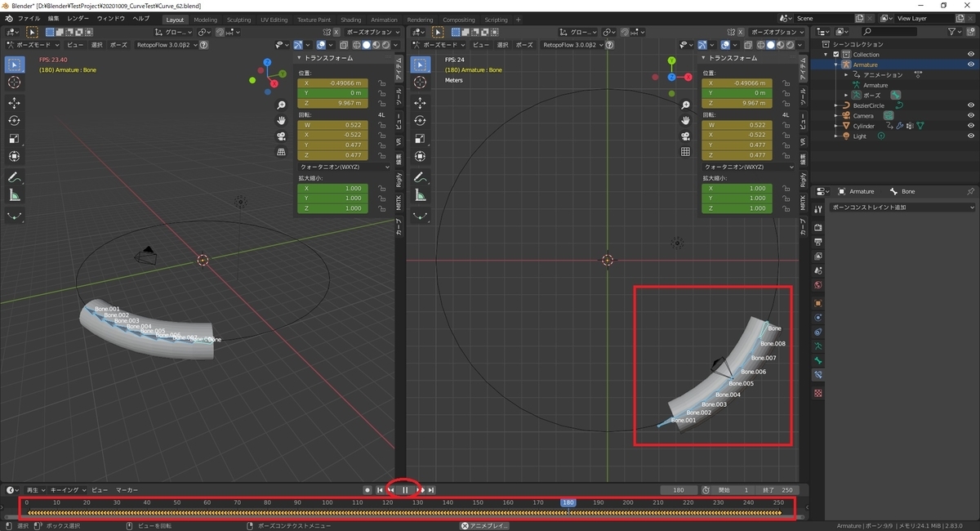Activate the cursor tool in left viewport

click(15, 83)
